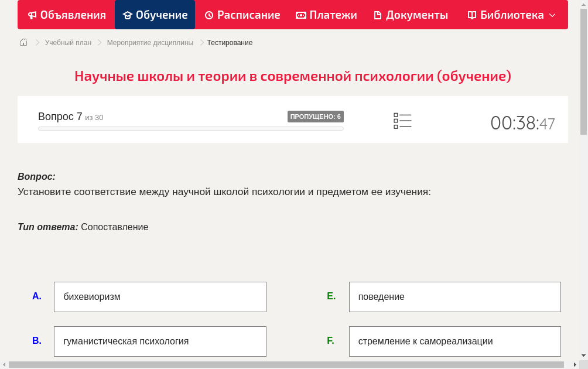
Task: Select answer option A бихевиоризм
Action: 160,296
